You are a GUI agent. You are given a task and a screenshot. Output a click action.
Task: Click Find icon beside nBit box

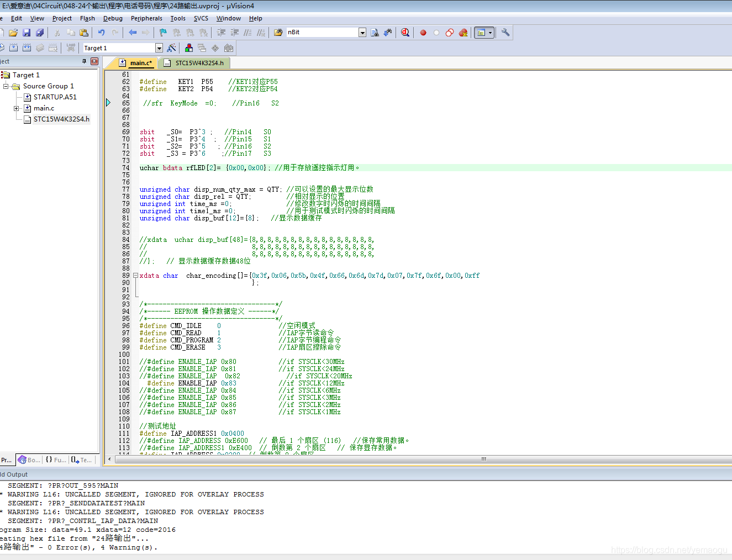coord(375,33)
